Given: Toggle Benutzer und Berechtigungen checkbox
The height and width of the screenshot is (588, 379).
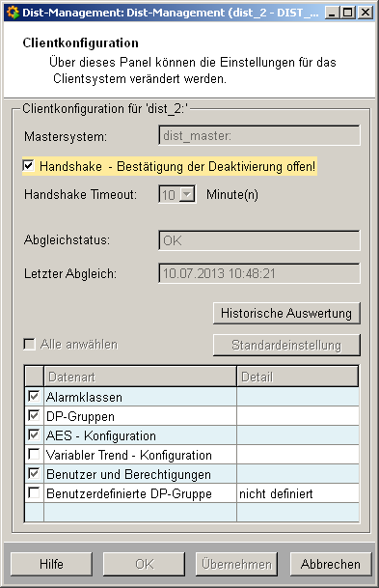Looking at the screenshot, I should 34,474.
